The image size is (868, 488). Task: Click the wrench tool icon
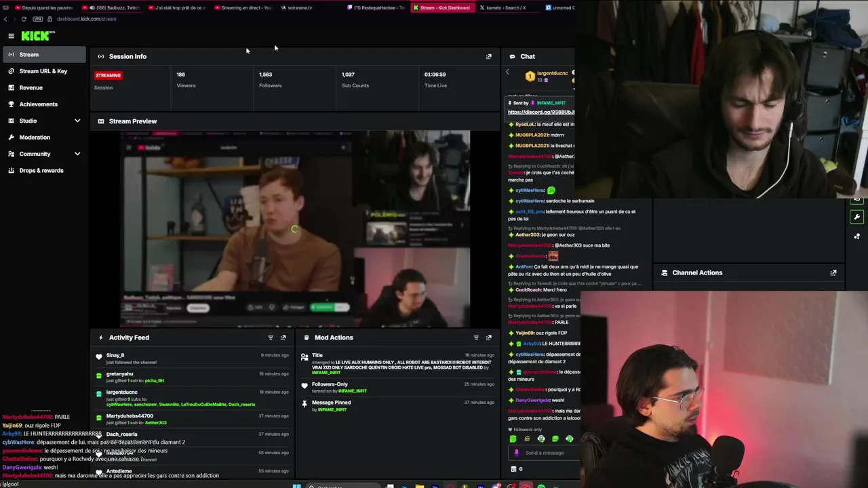click(x=857, y=218)
